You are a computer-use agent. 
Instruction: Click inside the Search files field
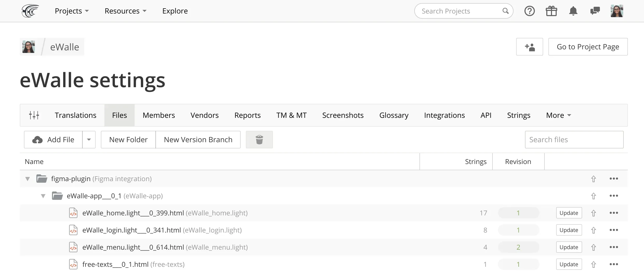point(574,139)
